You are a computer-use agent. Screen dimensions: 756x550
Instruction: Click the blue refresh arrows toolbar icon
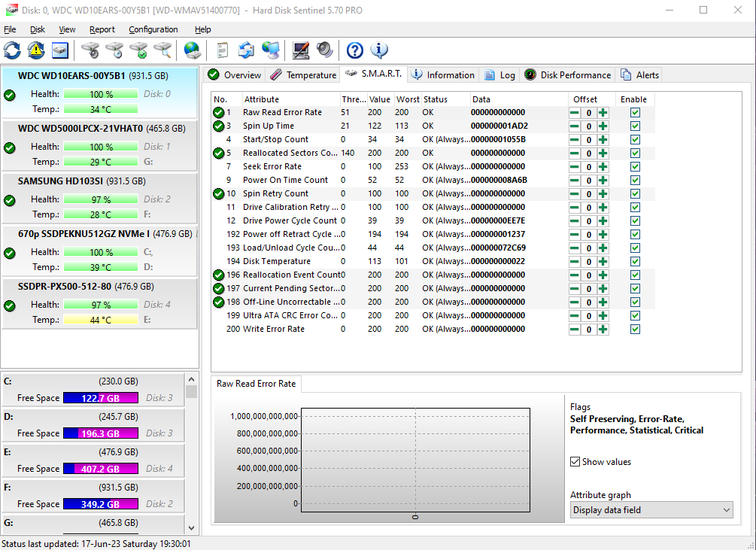tap(12, 50)
